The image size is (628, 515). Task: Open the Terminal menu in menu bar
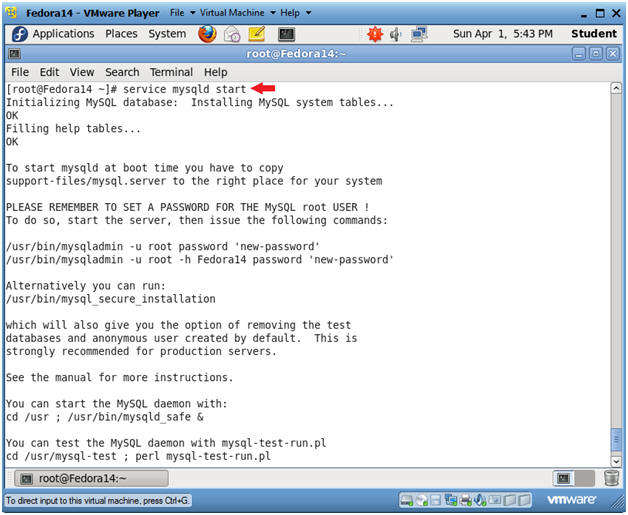[x=171, y=72]
